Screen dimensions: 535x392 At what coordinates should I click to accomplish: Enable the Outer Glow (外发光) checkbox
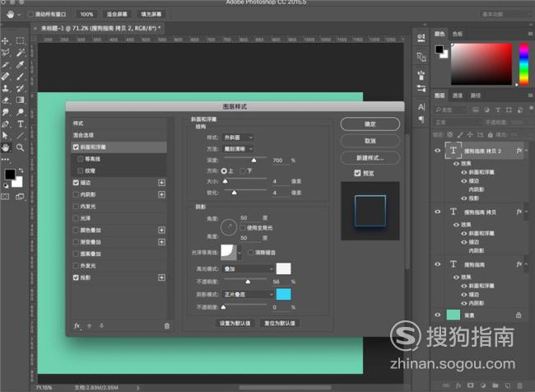click(x=76, y=266)
